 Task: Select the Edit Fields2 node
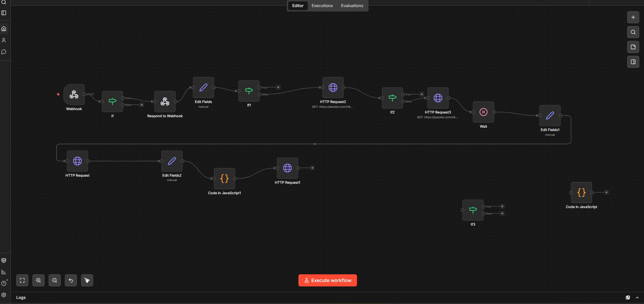[x=172, y=161]
